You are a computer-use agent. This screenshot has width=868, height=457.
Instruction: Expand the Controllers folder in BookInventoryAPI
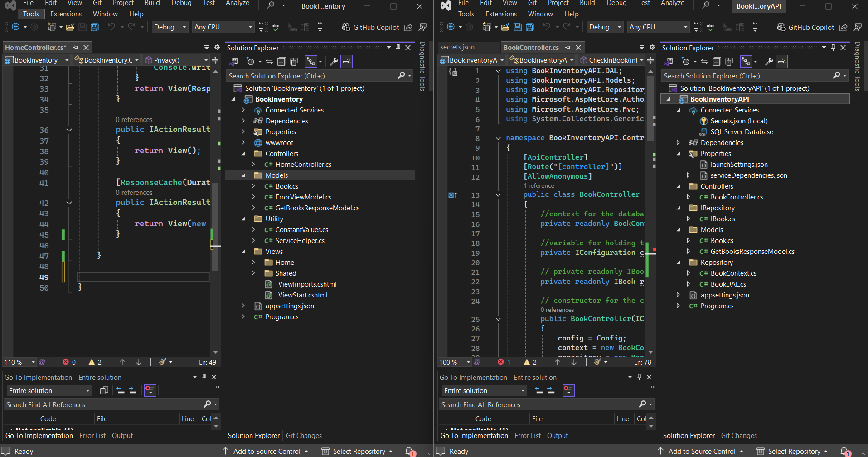coord(678,186)
